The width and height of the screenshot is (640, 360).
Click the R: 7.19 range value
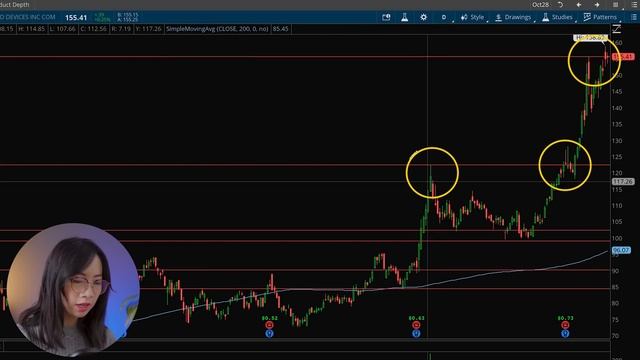[121, 29]
